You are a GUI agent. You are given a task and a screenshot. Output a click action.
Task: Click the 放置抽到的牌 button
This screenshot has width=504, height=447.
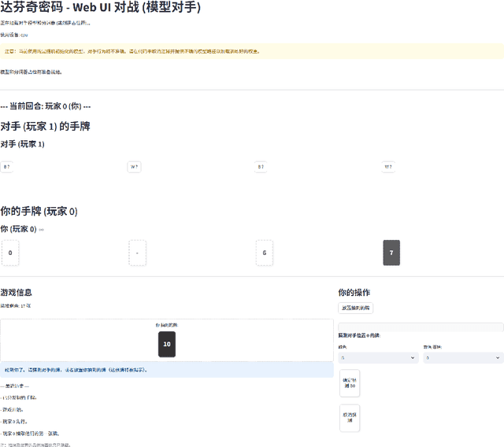pyautogui.click(x=357, y=308)
